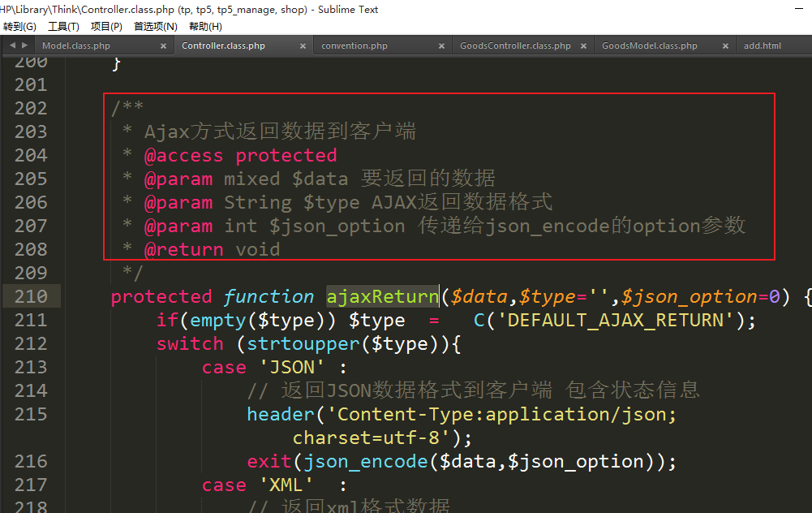This screenshot has width=812, height=513.
Task: Open the GoodsController.class.php tab
Action: pyautogui.click(x=515, y=46)
